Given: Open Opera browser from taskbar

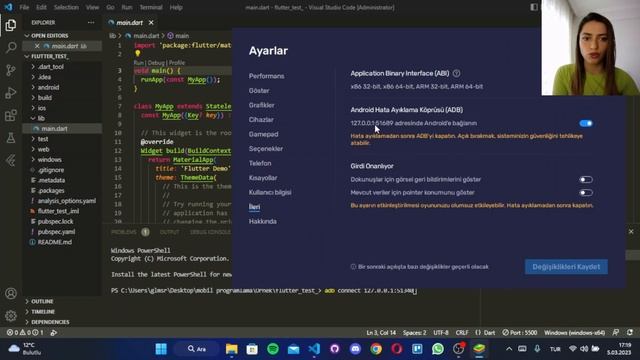Looking at the screenshot, I should pyautogui.click(x=397, y=349).
